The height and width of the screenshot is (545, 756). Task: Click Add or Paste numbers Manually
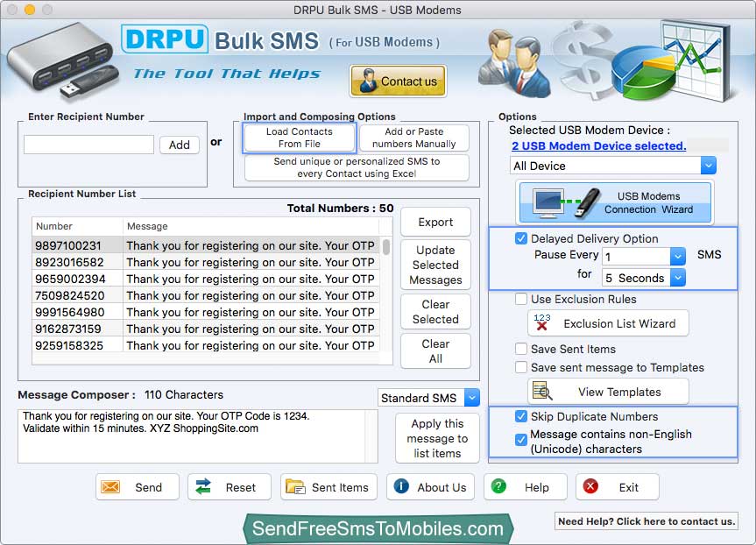413,138
